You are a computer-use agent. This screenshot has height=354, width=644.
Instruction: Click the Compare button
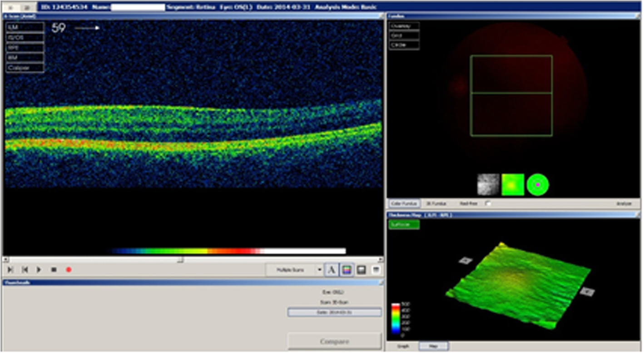(x=334, y=341)
